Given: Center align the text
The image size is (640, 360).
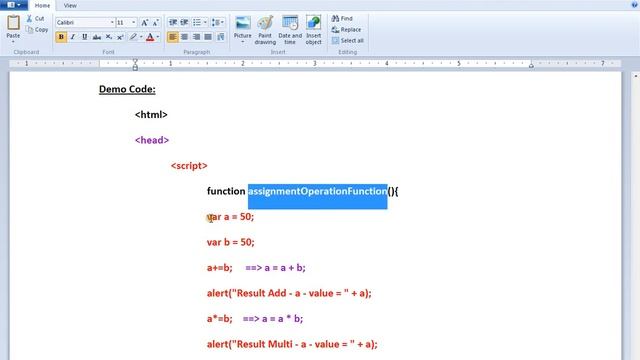Looking at the screenshot, I should 184,37.
